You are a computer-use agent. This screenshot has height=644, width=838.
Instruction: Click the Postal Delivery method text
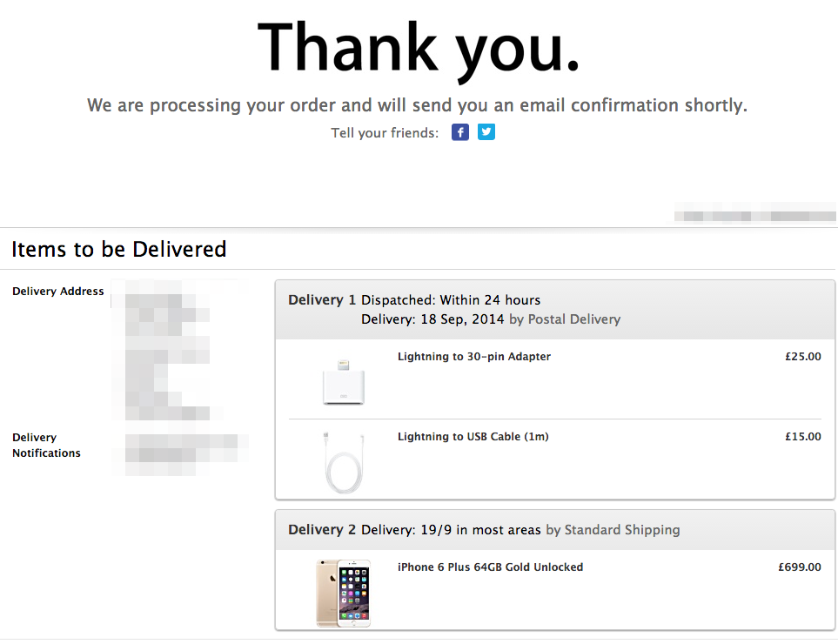[574, 319]
